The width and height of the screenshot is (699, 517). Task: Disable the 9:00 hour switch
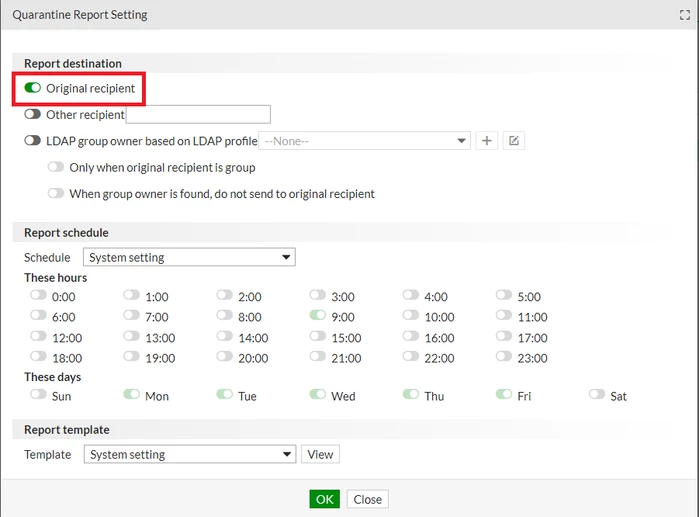point(318,315)
